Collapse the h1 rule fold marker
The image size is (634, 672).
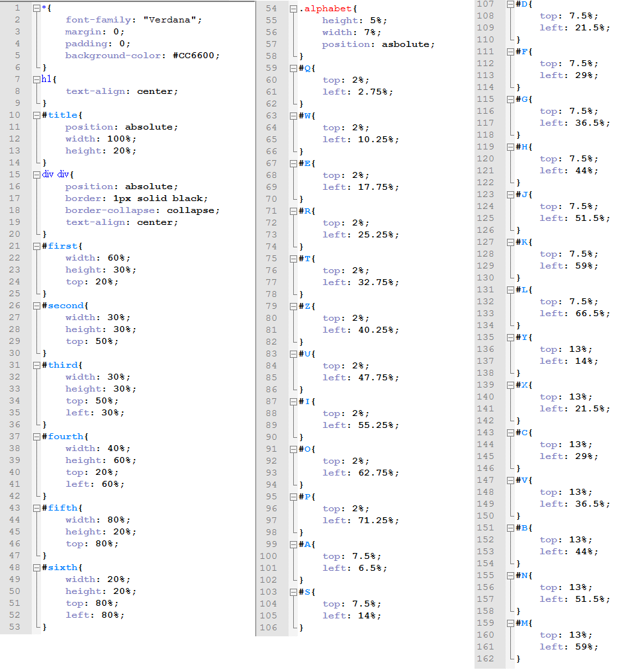[37, 79]
